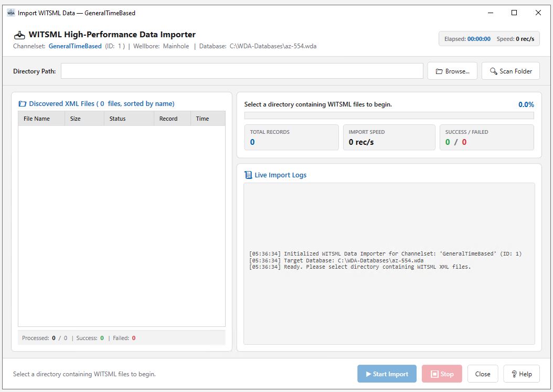Viewport: 553px width, 392px height.
Task: Click the Elapsed 00:00:00 timer
Action: (x=467, y=39)
